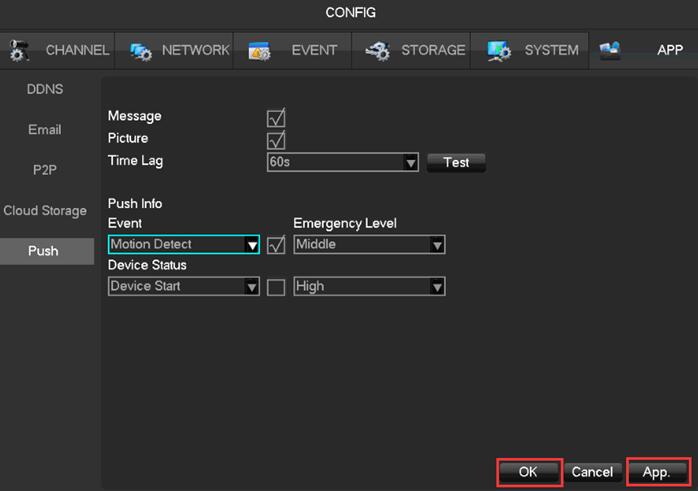The image size is (698, 491).
Task: Open the Cloud Storage section
Action: click(45, 211)
